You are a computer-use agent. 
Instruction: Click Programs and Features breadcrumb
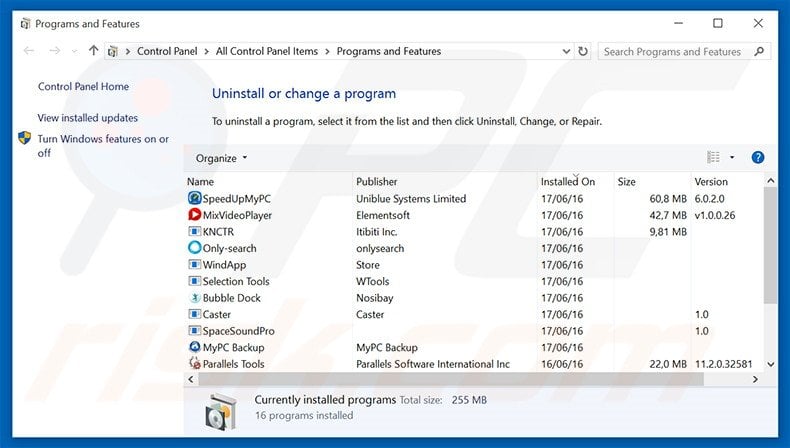[x=389, y=51]
